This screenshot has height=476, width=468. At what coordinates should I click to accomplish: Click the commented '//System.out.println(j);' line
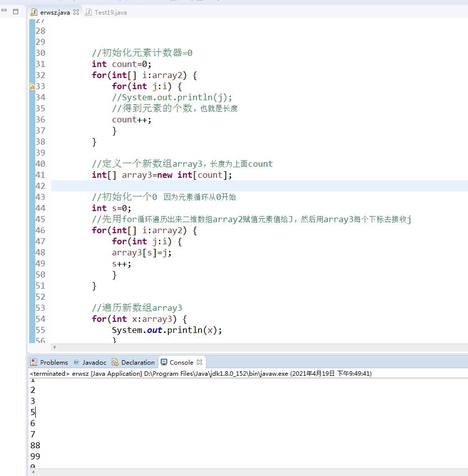[172, 97]
